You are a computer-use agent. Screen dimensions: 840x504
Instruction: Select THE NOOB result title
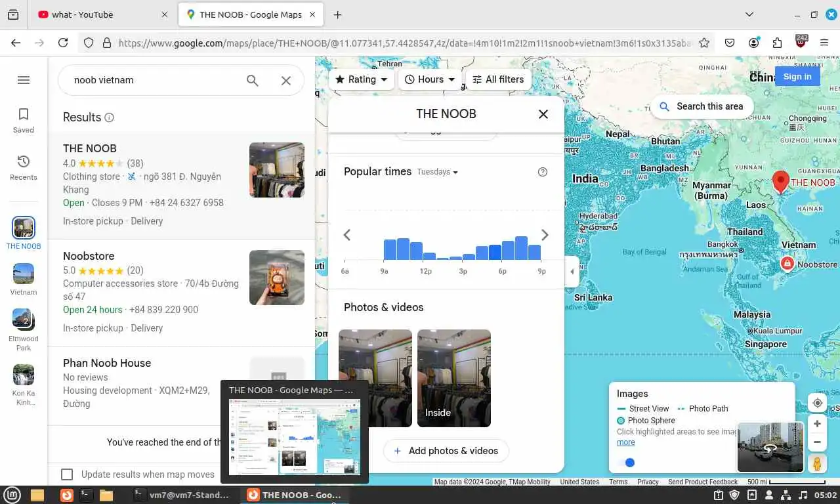[89, 148]
